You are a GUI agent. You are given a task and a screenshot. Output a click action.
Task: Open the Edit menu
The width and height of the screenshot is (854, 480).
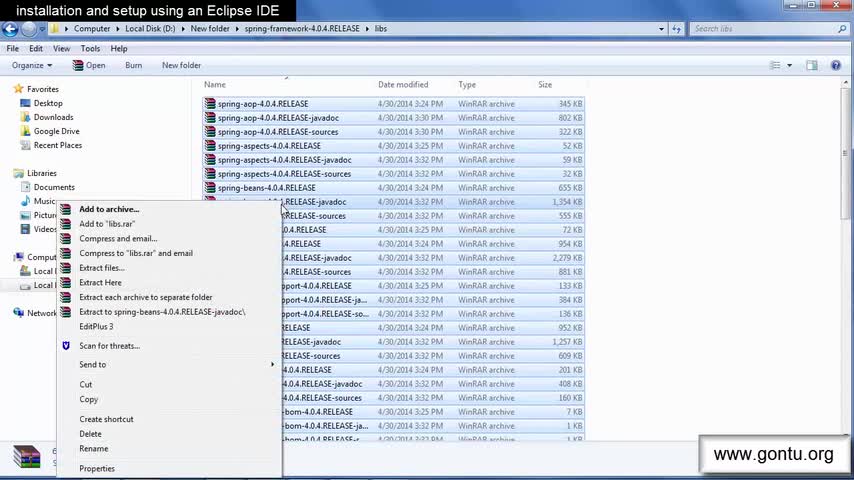[x=36, y=48]
